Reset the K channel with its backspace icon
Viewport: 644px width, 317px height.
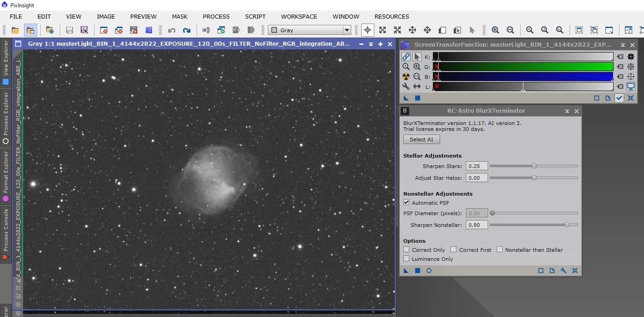click(x=620, y=56)
